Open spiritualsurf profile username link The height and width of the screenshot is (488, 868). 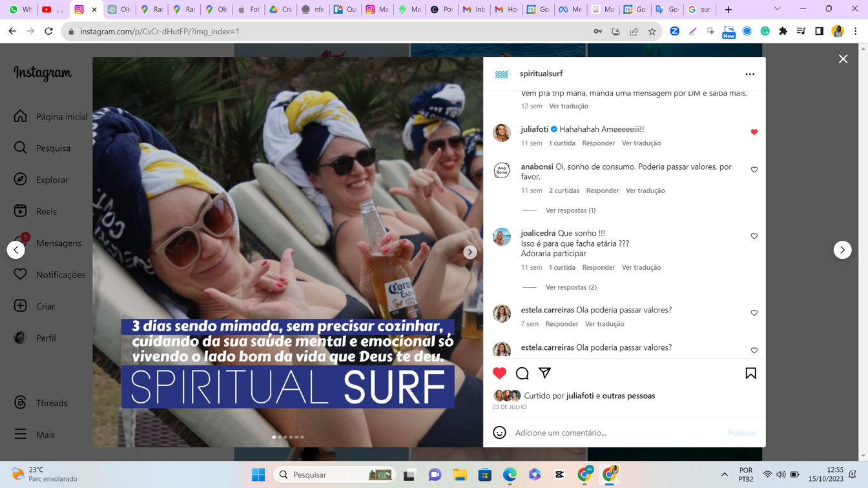pyautogui.click(x=541, y=74)
